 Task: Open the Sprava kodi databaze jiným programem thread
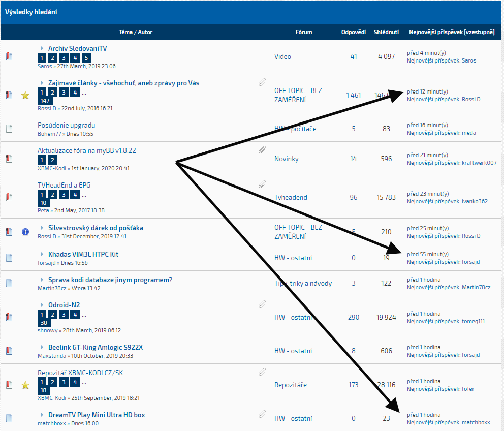pos(110,280)
